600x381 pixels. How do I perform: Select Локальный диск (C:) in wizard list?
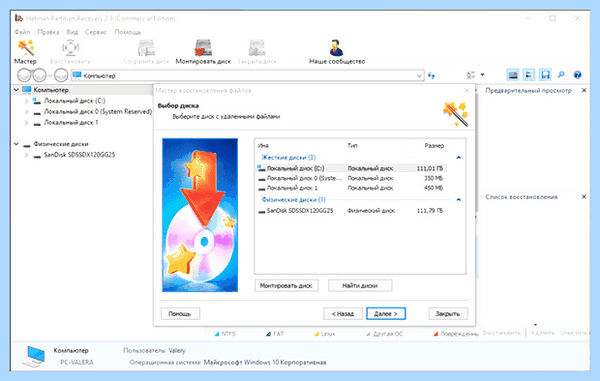pyautogui.click(x=351, y=168)
